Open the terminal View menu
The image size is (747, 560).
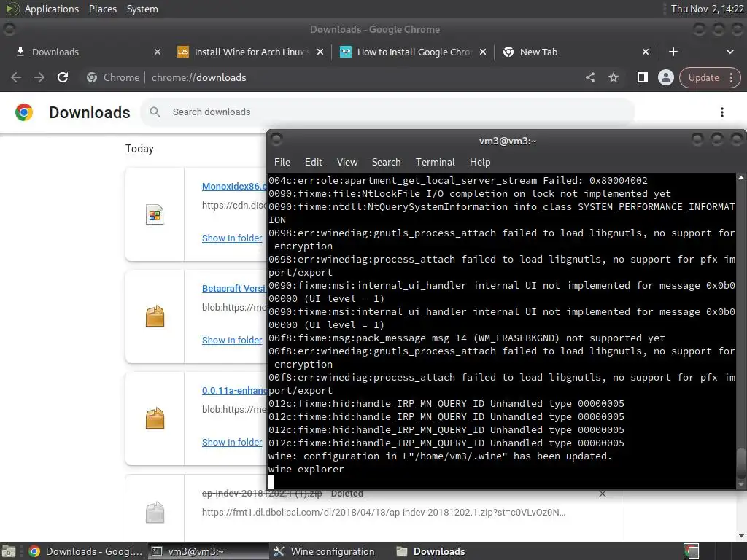(347, 162)
